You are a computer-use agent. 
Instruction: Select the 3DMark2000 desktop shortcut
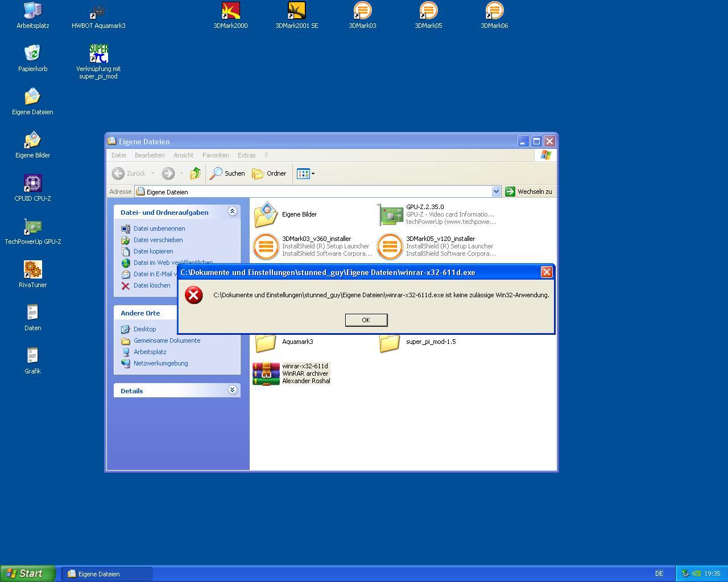[x=230, y=15]
